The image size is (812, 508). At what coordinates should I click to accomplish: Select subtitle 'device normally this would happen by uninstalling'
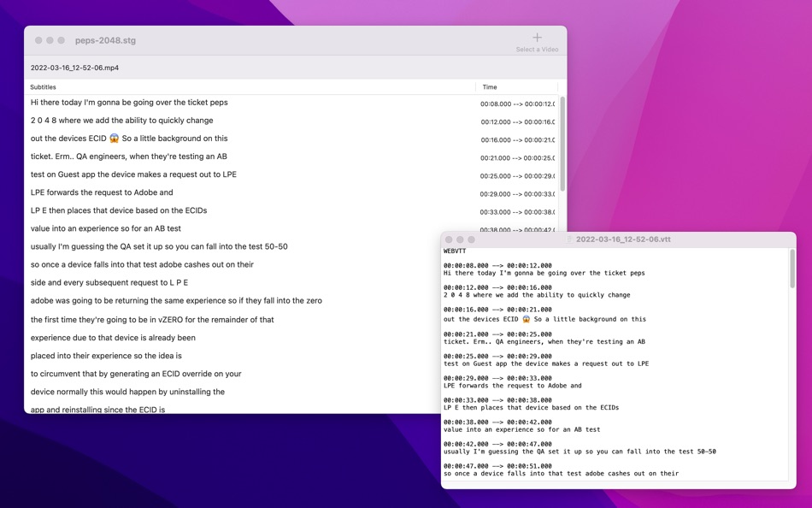pos(127,392)
